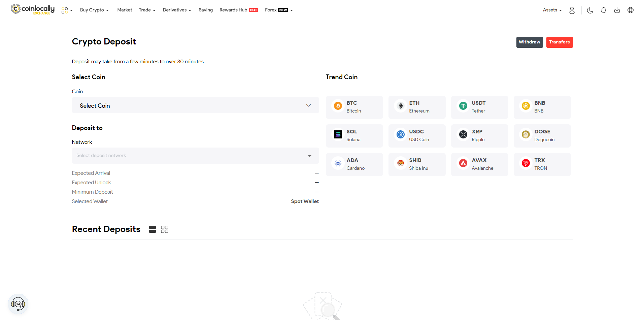Select the Solana coin icon
This screenshot has width=644, height=320.
338,135
